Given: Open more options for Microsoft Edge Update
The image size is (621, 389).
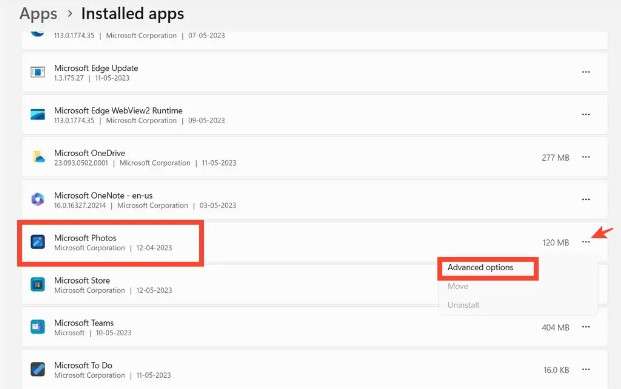Looking at the screenshot, I should click(x=586, y=72).
